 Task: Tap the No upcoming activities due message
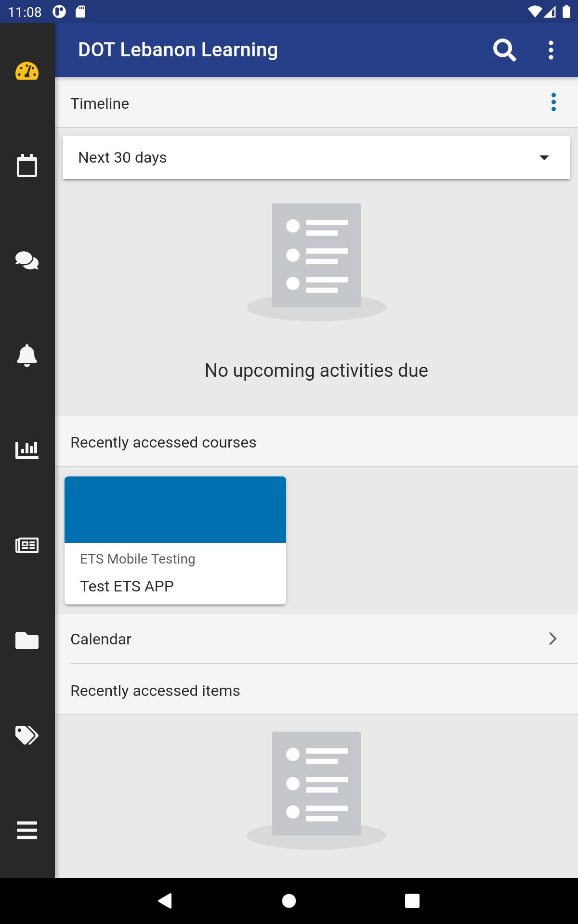pos(316,371)
